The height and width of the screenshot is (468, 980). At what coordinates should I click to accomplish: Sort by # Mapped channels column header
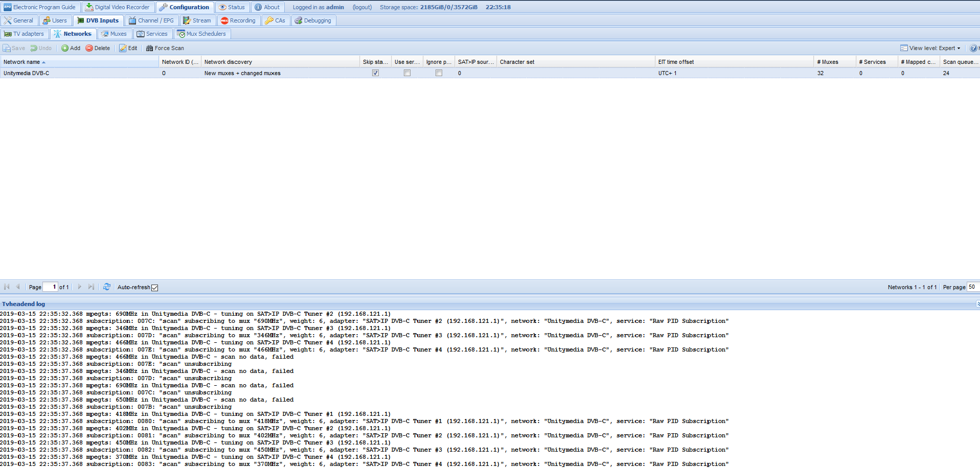[x=919, y=62]
